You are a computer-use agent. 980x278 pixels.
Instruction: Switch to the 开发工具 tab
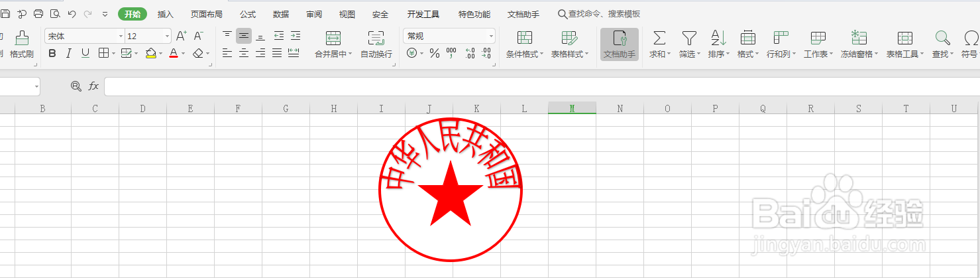pos(423,14)
